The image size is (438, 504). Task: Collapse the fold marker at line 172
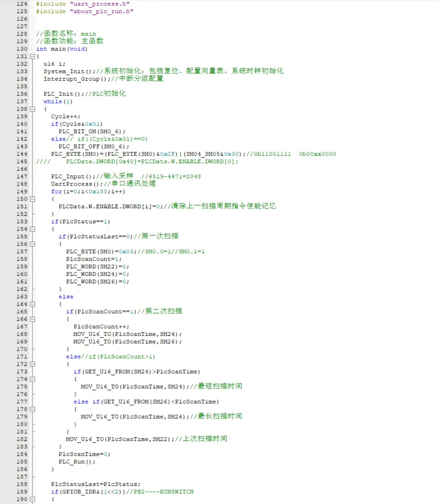pyautogui.click(x=32, y=364)
